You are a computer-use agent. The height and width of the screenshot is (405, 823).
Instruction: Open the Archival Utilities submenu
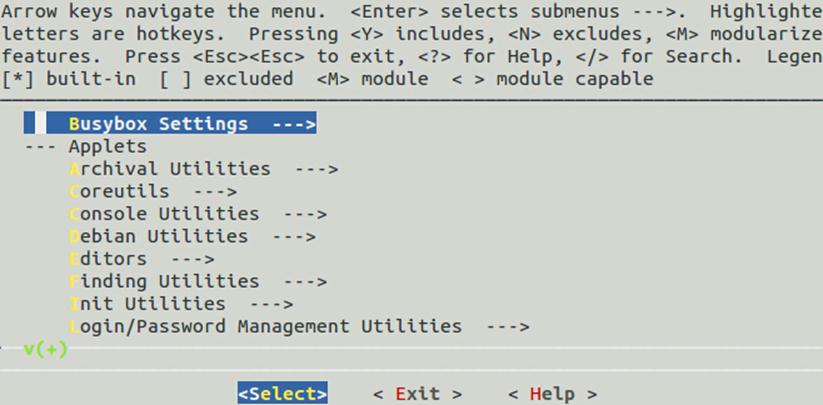[170, 168]
